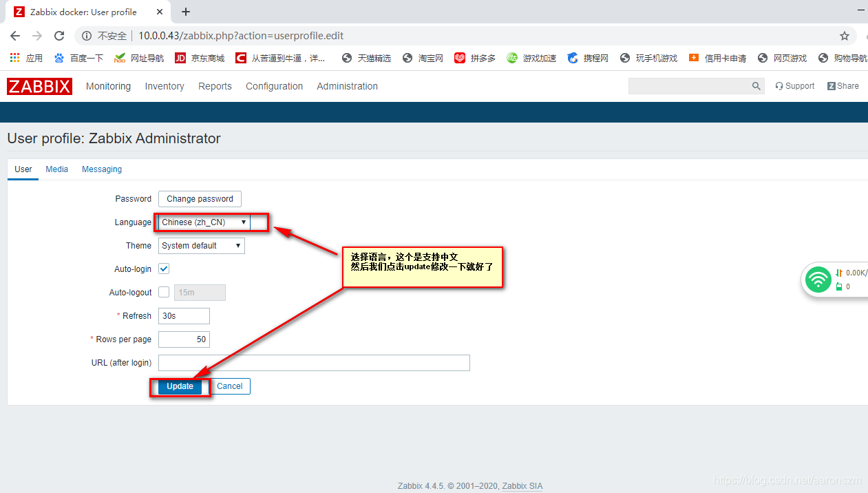The image size is (868, 493).
Task: Open the Monitoring menu
Action: coord(108,86)
